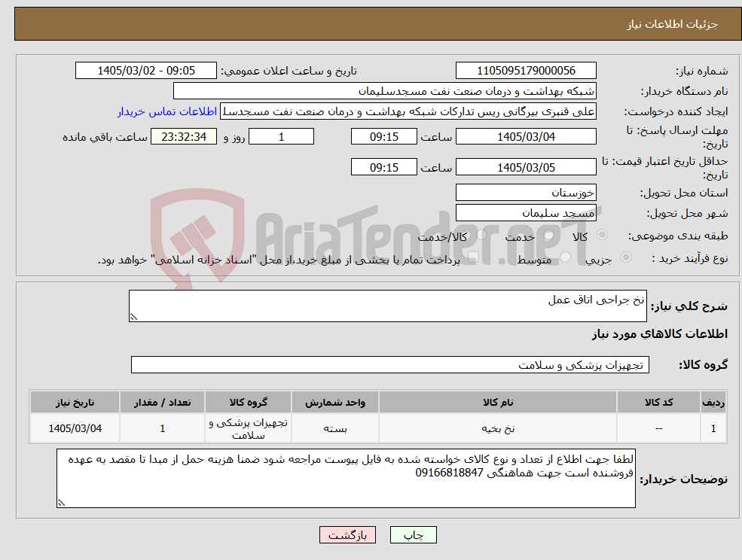Click the گروه کالا column header in table
The image size is (742, 560).
[x=249, y=403]
